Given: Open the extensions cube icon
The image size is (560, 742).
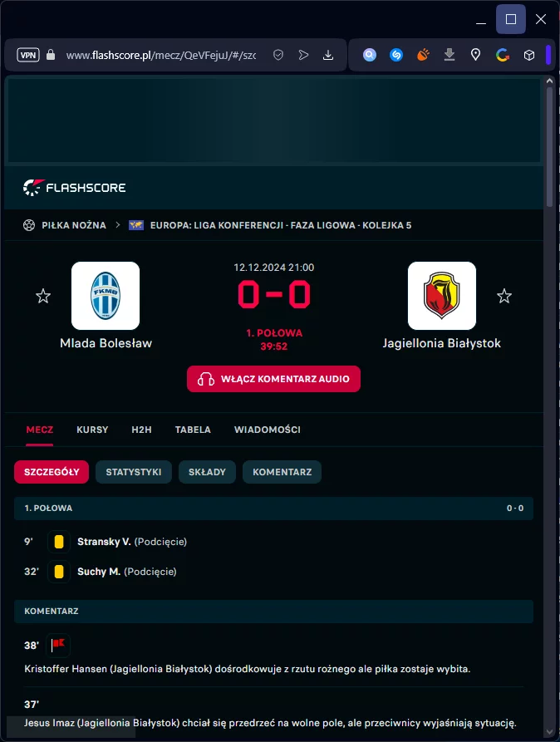Looking at the screenshot, I should coord(529,55).
